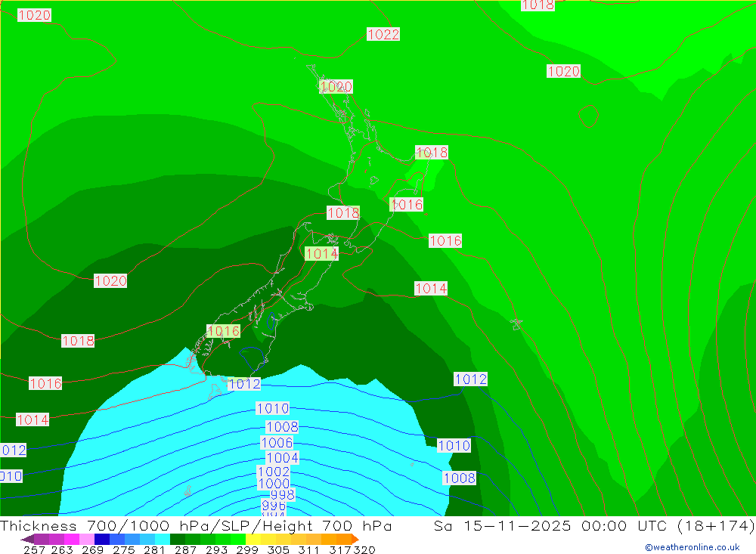Pick the blue 1000 isobar label

[x=274, y=484]
